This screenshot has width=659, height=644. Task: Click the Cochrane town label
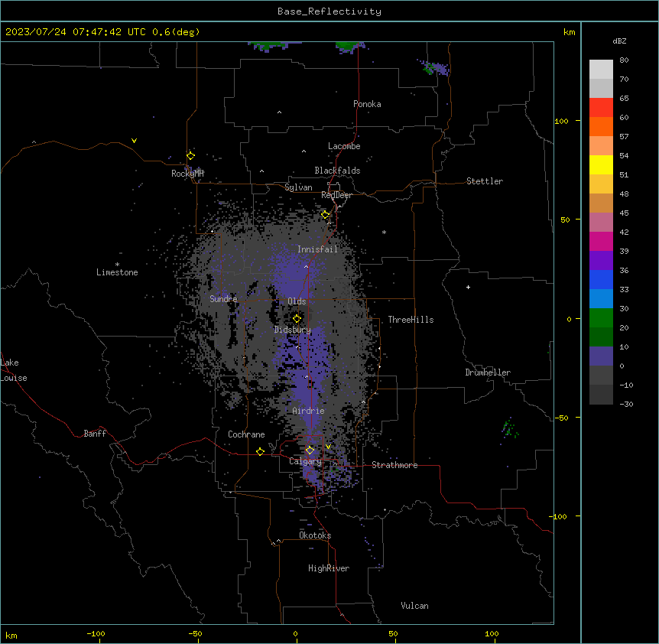point(246,434)
